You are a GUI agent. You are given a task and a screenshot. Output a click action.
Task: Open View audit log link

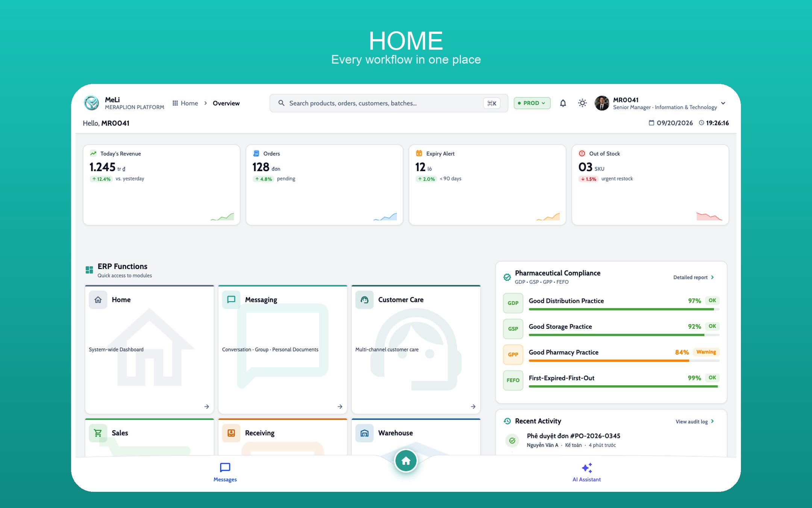point(695,421)
